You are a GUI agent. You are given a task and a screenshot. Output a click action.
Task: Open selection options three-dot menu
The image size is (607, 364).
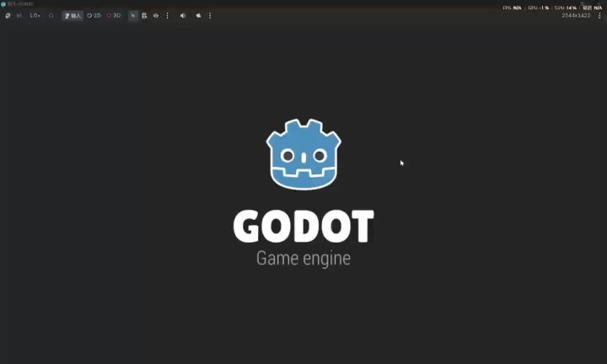167,15
